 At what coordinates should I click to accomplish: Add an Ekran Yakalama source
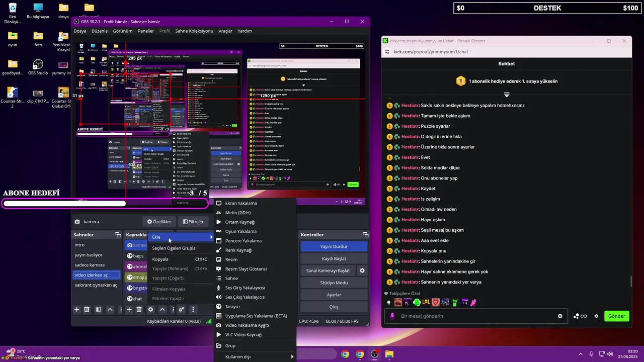click(x=255, y=203)
